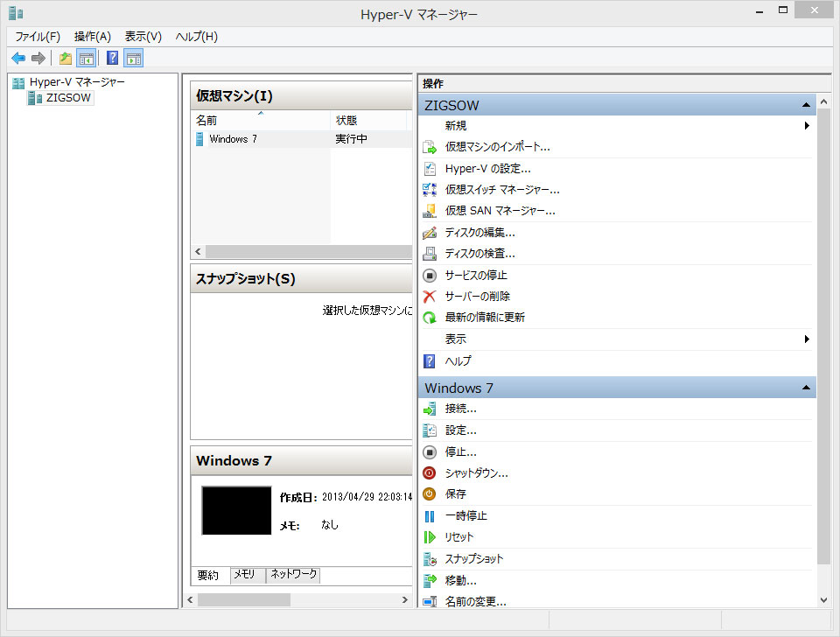The image size is (840, 637).
Task: Open the 操作(A) menu
Action: click(93, 37)
